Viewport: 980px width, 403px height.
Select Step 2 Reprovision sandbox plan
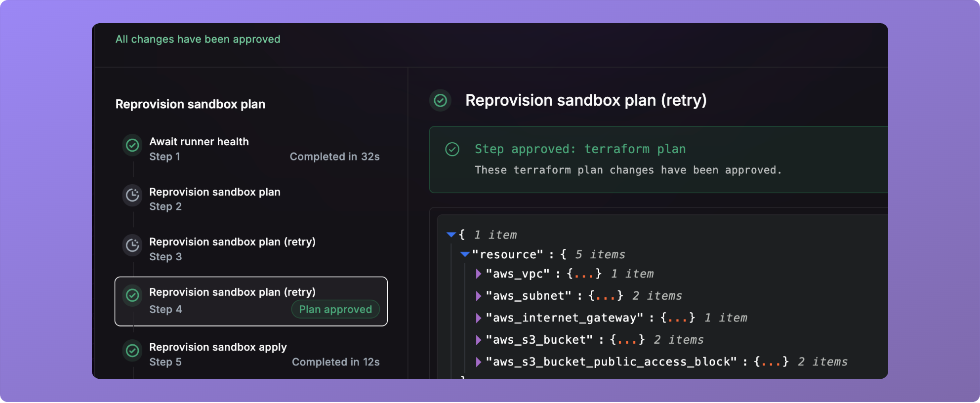[251, 199]
